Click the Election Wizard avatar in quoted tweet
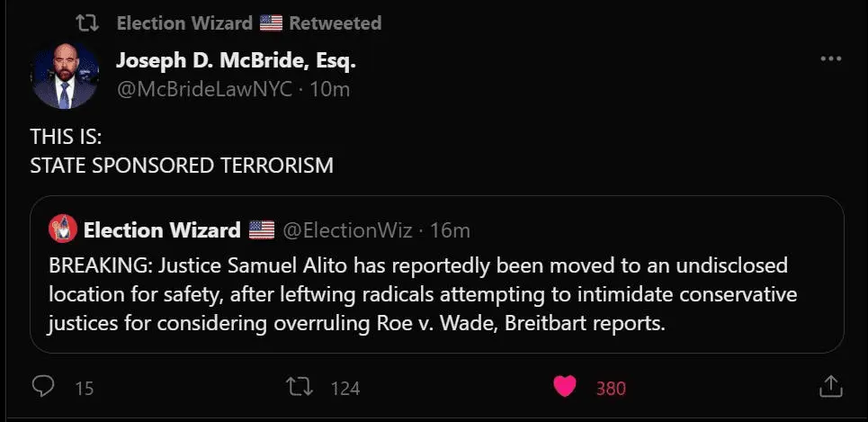 click(x=61, y=229)
